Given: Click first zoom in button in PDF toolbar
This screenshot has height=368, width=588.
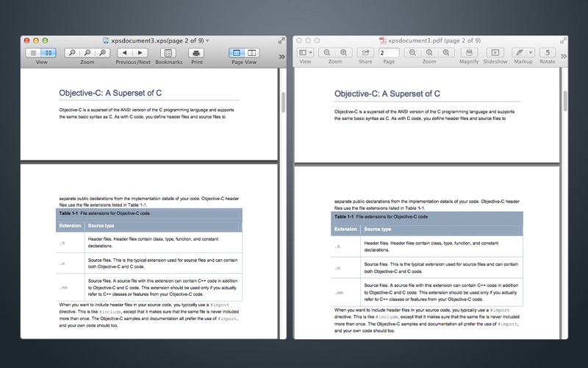Looking at the screenshot, I should click(x=343, y=52).
